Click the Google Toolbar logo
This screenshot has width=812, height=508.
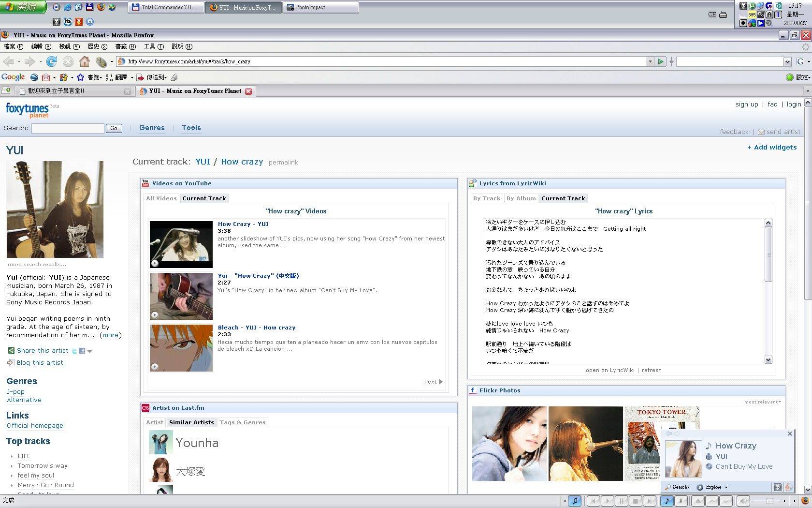(x=13, y=77)
